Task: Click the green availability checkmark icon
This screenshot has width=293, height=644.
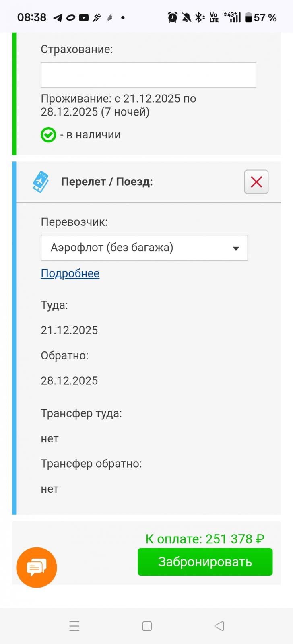Action: point(48,135)
